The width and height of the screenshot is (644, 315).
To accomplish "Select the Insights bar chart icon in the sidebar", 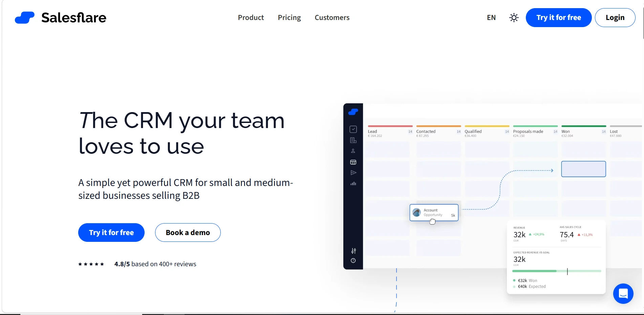I will tap(353, 184).
